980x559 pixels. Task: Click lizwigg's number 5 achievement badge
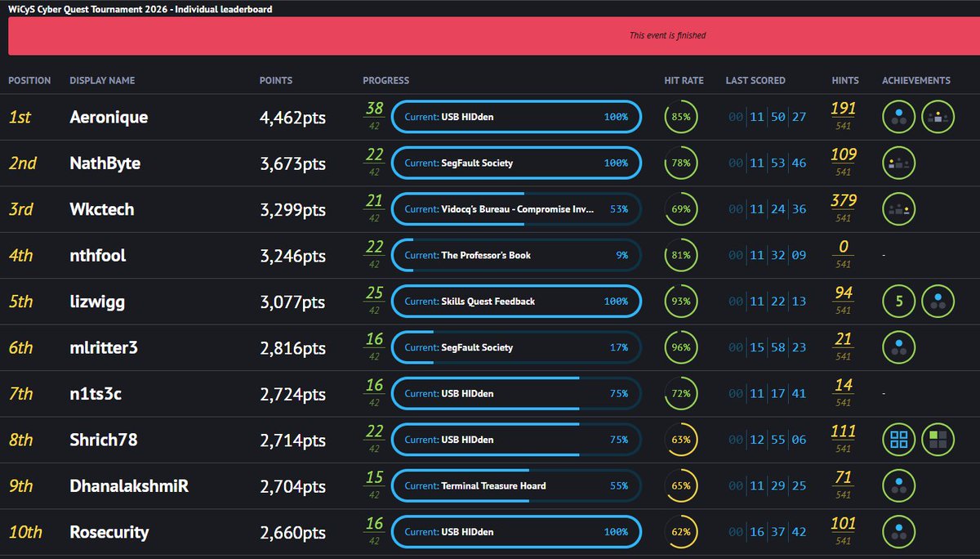pos(899,302)
